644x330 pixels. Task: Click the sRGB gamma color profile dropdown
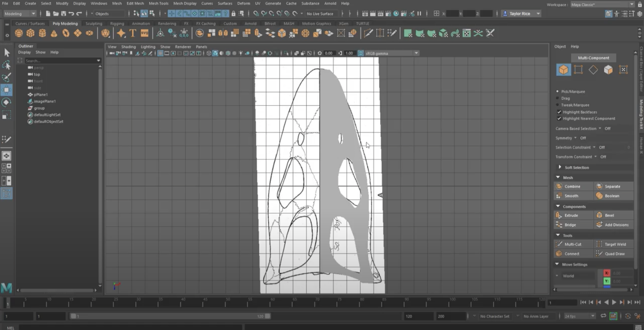388,53
